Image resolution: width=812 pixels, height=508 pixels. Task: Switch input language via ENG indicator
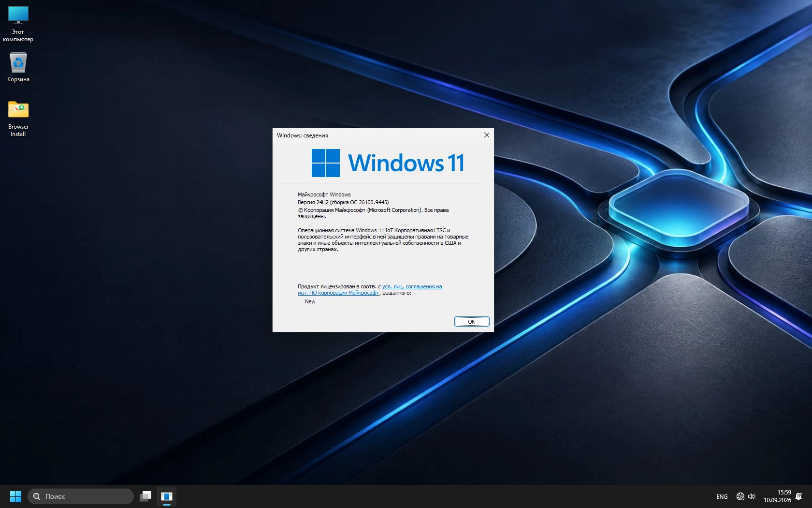click(x=722, y=497)
